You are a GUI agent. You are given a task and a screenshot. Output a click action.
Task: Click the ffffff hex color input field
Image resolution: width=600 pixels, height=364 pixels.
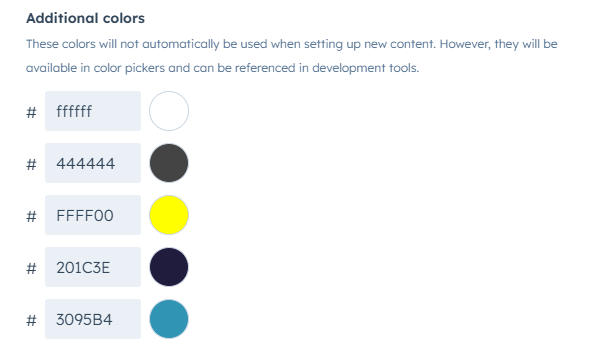[x=93, y=111]
